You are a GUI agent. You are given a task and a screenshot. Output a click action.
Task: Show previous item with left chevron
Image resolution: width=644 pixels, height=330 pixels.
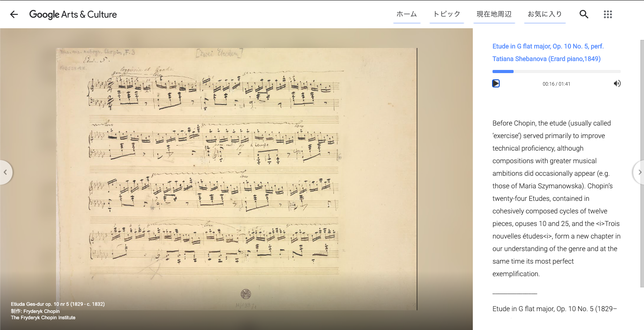[5, 172]
